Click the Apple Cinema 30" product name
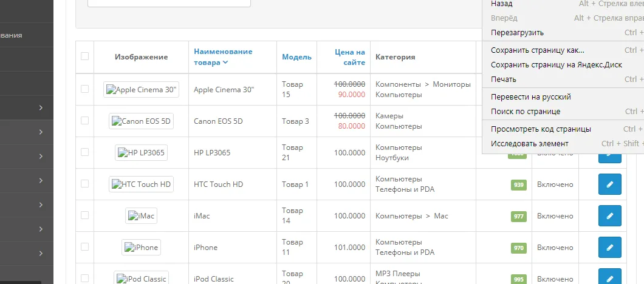 (x=224, y=89)
